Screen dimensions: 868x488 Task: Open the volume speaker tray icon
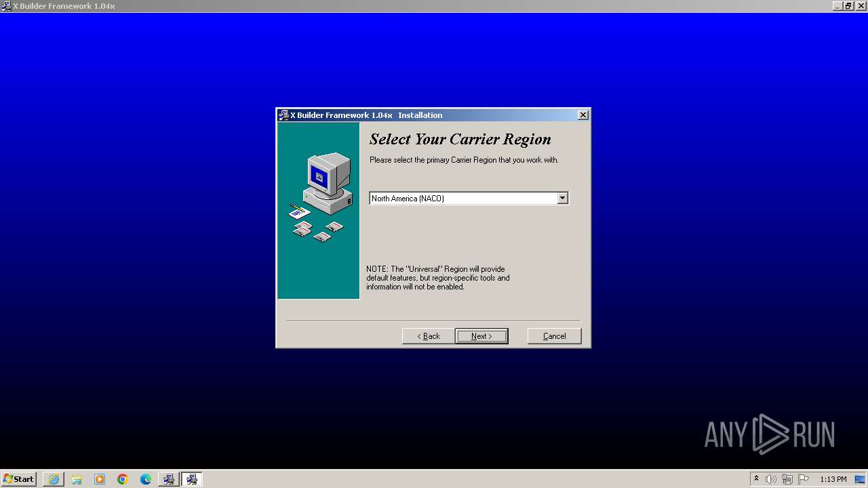pos(771,479)
